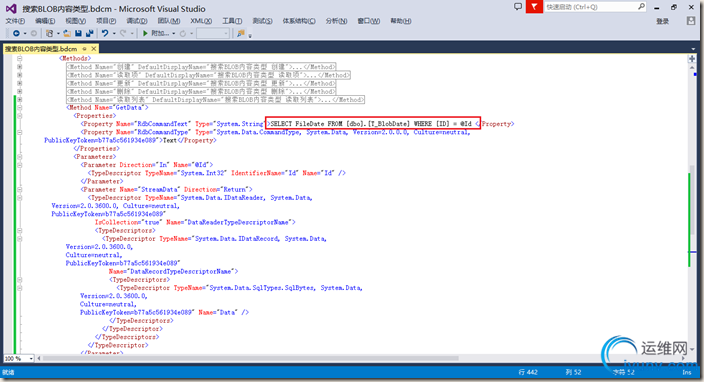Click the Name="StreamData" attribute text
The image size is (704, 382).
coord(150,189)
